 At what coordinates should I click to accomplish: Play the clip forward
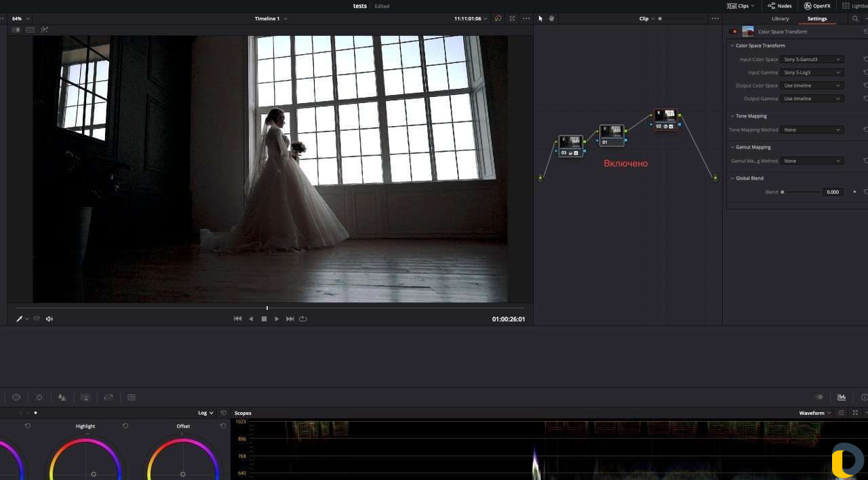point(277,319)
